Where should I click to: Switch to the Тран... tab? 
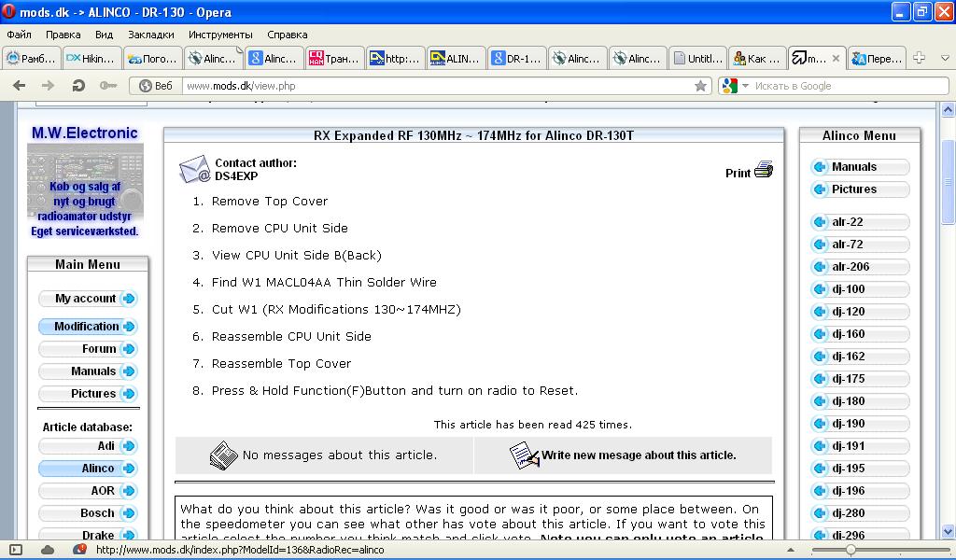tap(335, 59)
